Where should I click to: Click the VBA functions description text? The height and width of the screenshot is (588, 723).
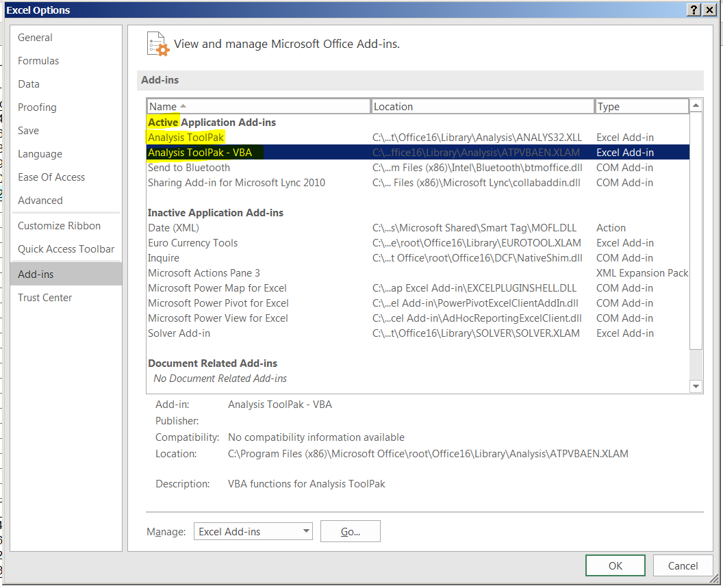pos(306,484)
